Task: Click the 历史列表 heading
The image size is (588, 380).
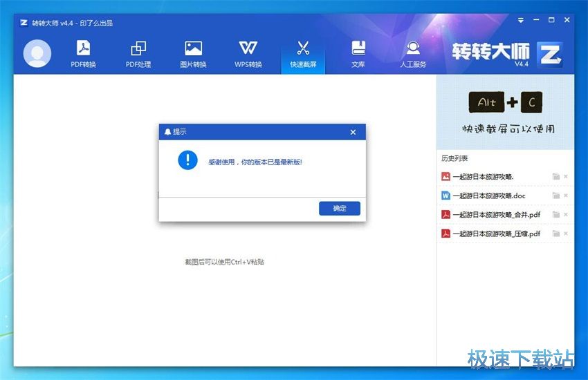Action: 454,158
